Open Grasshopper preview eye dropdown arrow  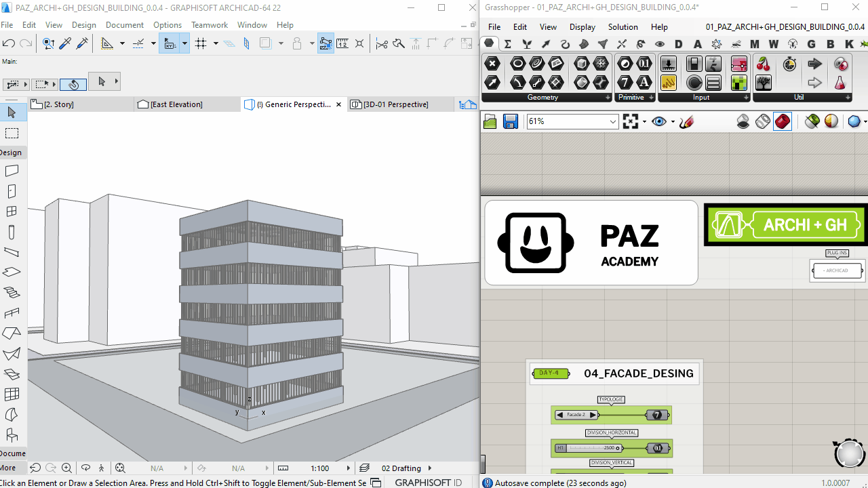(673, 122)
